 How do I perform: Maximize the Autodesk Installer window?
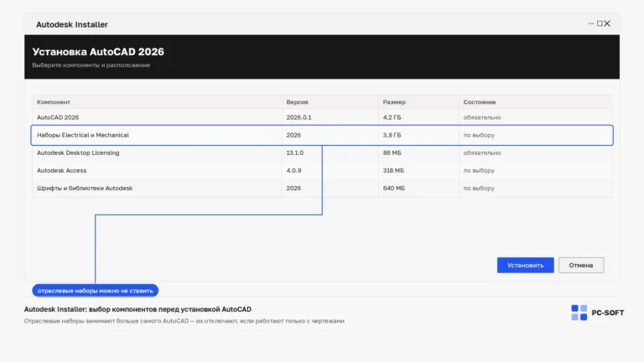[600, 23]
